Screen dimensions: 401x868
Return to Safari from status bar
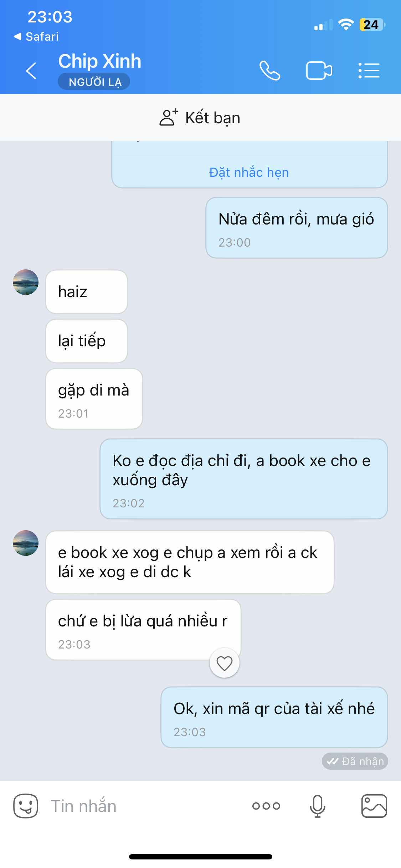coord(36,36)
